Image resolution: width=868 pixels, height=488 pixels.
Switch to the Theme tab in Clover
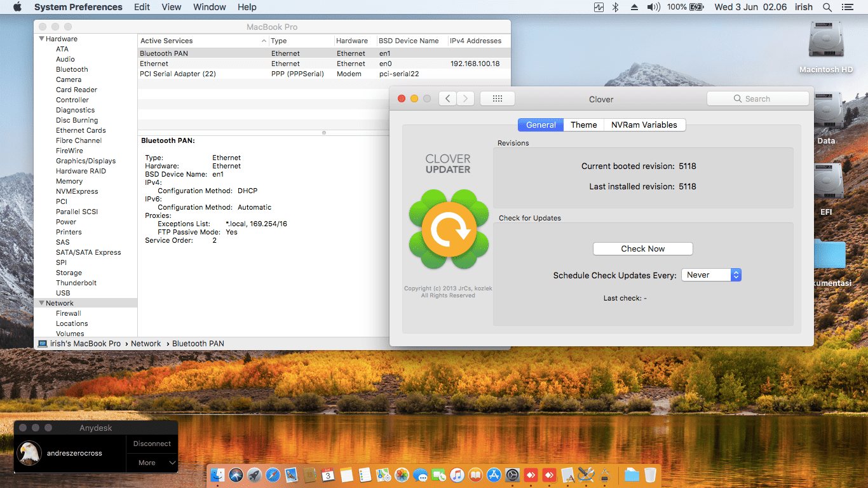(x=583, y=125)
